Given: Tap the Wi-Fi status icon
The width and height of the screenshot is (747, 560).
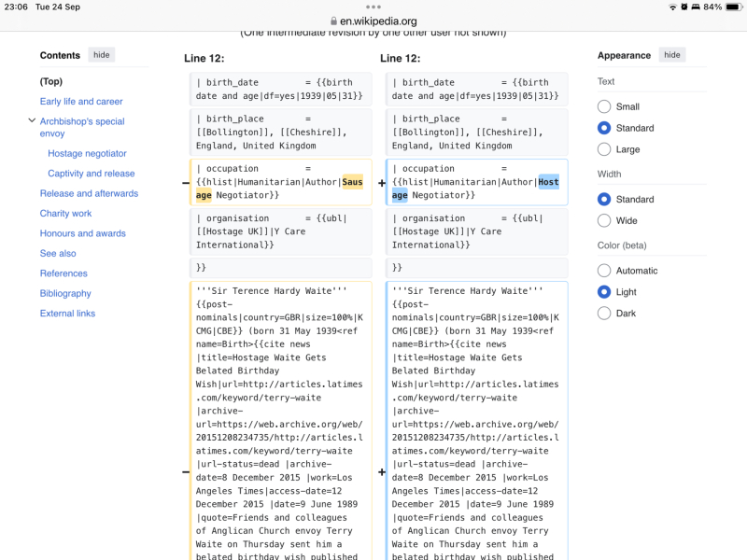Looking at the screenshot, I should (x=672, y=7).
